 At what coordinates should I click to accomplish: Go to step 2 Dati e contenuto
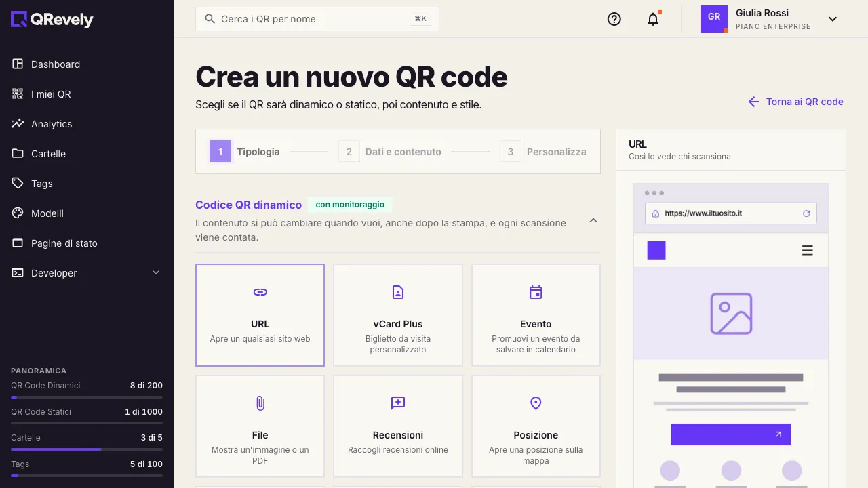390,152
